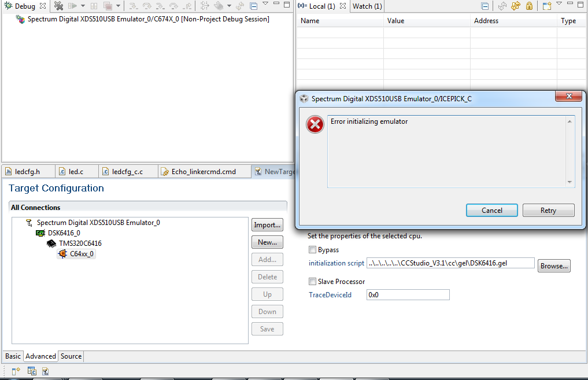Click the Down button
The height and width of the screenshot is (380, 588).
tap(267, 312)
